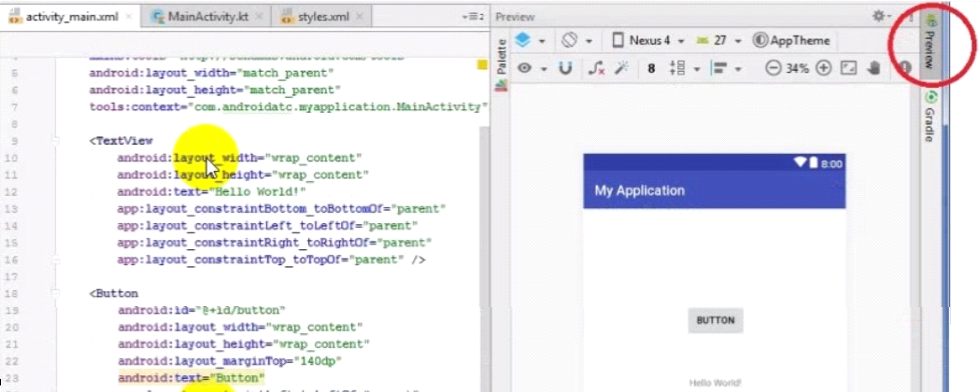Open the Preview panel settings gear
Screen dimensions: 980x392
pos(880,17)
